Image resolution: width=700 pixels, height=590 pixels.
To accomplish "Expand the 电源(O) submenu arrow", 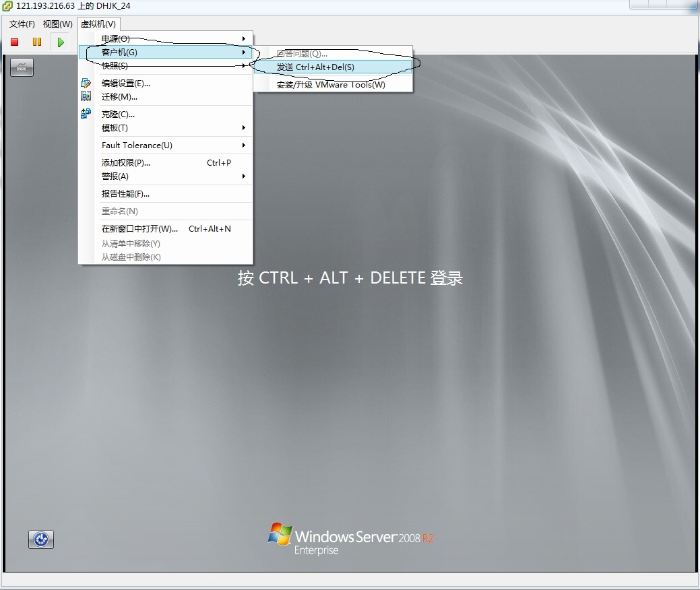I will click(244, 39).
